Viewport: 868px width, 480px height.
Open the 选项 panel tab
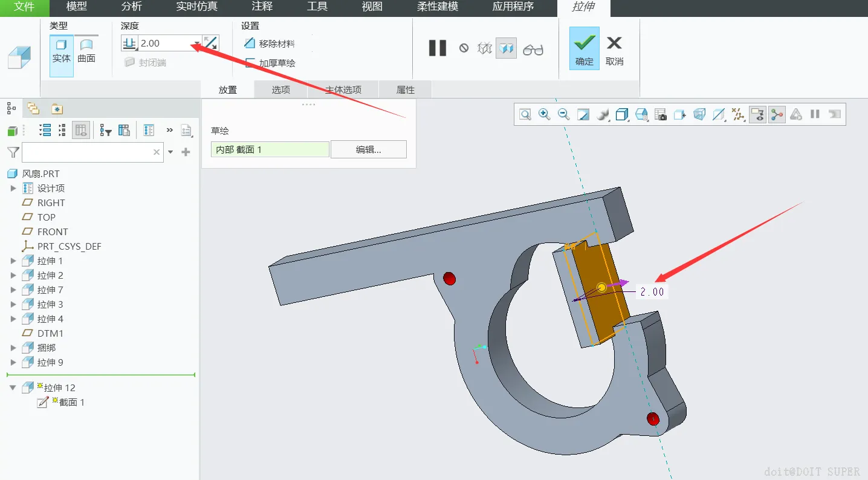pyautogui.click(x=281, y=89)
